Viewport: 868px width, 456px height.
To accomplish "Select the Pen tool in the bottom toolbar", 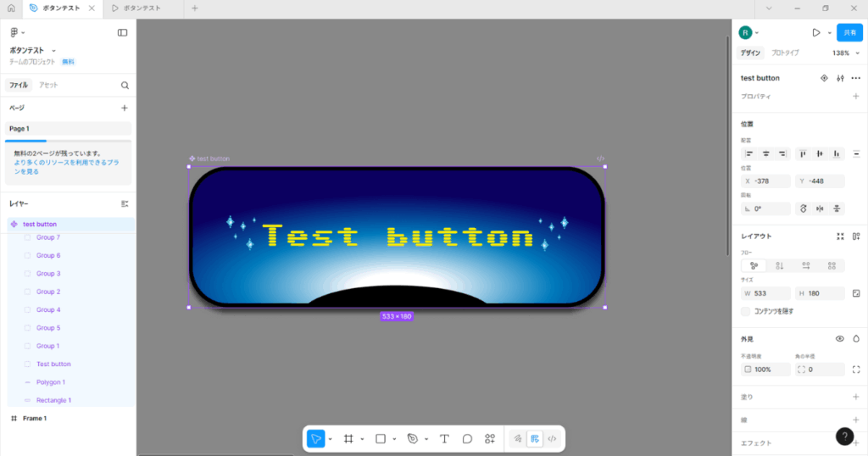I will click(412, 439).
